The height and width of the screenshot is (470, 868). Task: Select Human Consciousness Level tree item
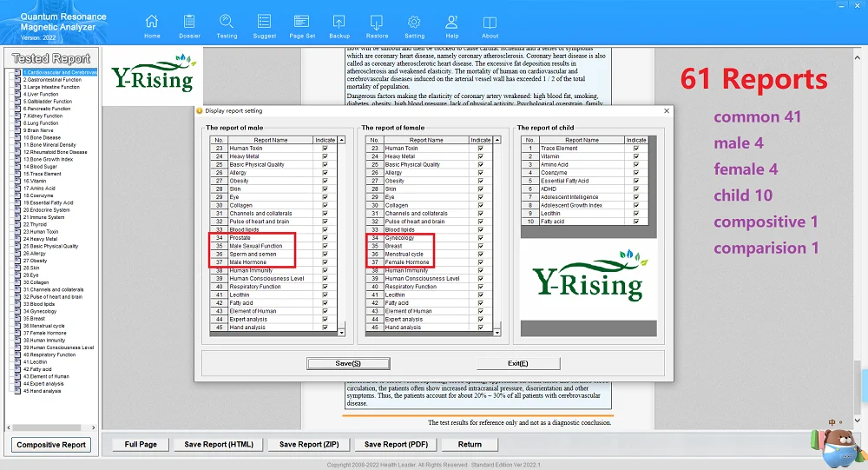[58, 348]
